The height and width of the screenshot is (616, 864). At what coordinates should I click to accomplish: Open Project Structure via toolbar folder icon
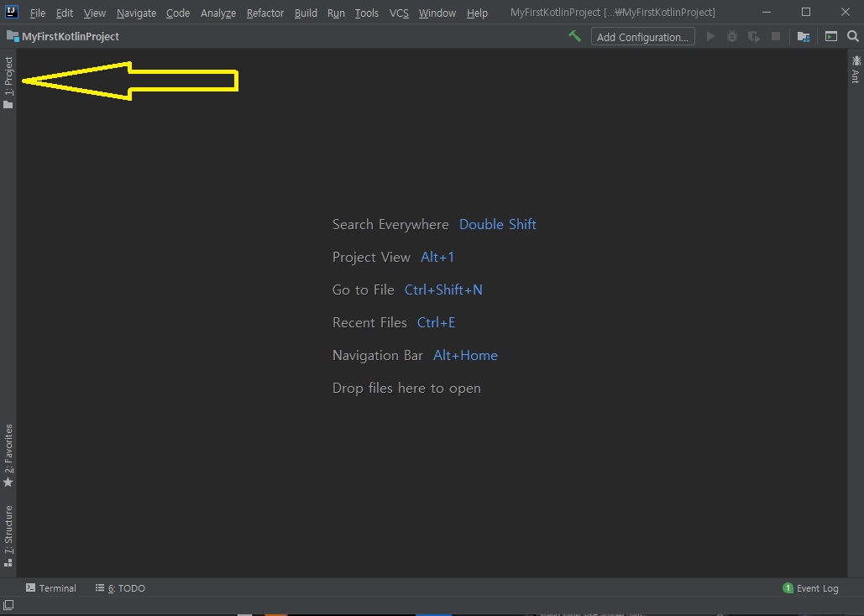(x=804, y=36)
